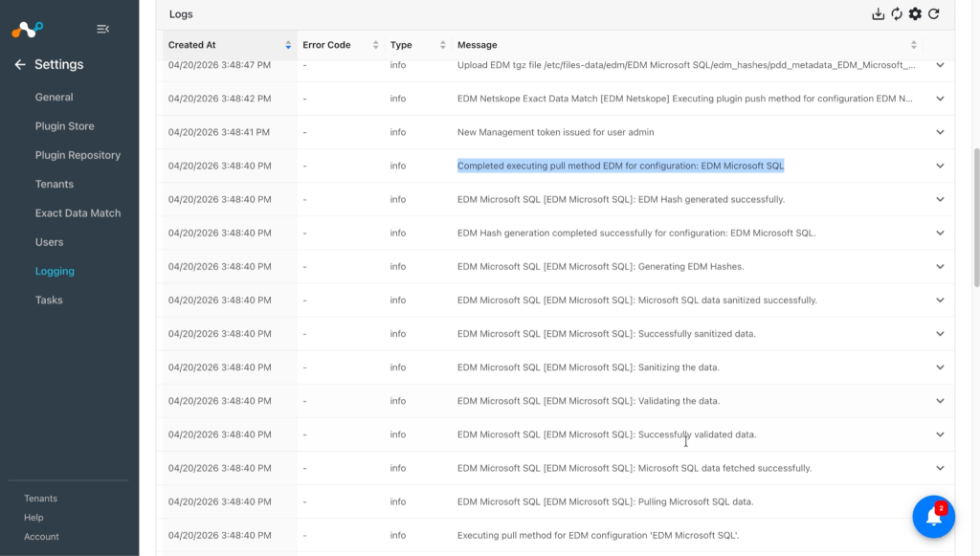Click the page vertical scrollbar thumb
The height and width of the screenshot is (556, 980).
point(976,217)
